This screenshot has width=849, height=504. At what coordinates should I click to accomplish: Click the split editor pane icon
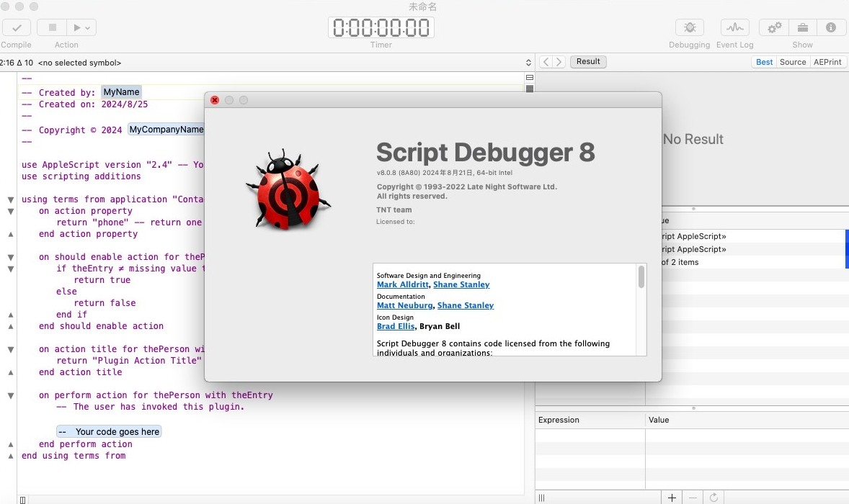[x=530, y=78]
